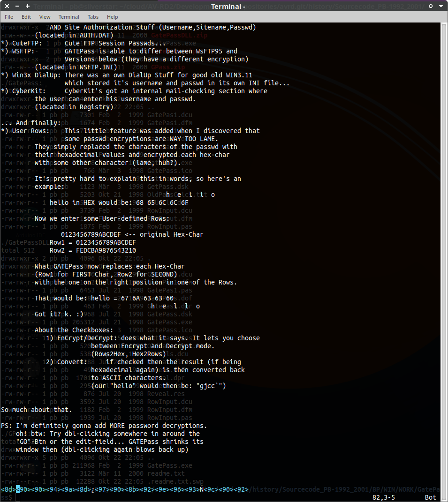Click the "Row2 = FEDCBA9876543210" line
Screen dimensions: 448x502
coord(92,250)
